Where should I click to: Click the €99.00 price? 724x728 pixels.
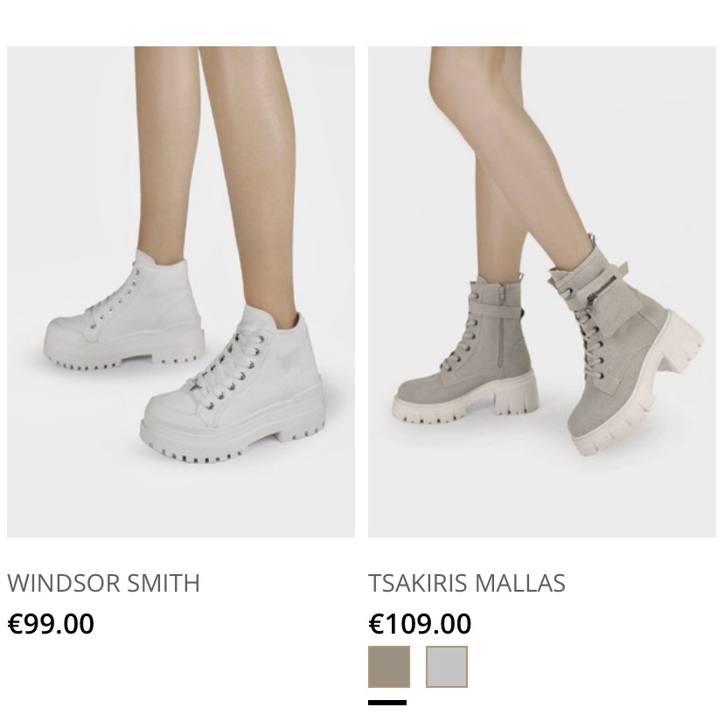[x=51, y=623]
